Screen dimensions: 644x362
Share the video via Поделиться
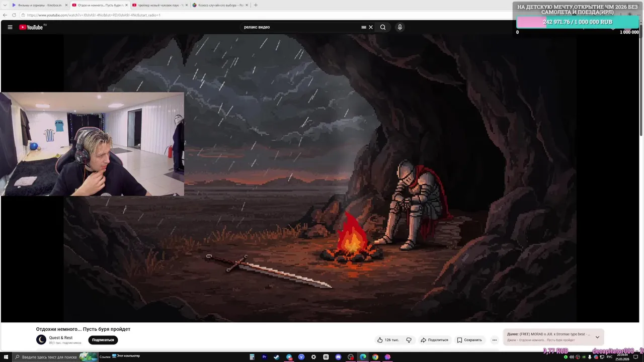(434, 340)
